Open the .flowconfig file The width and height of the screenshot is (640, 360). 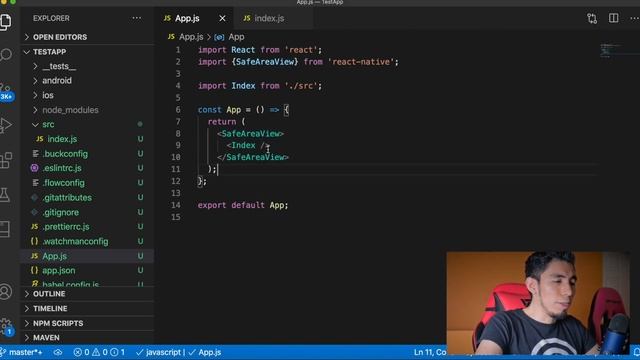pos(87,183)
